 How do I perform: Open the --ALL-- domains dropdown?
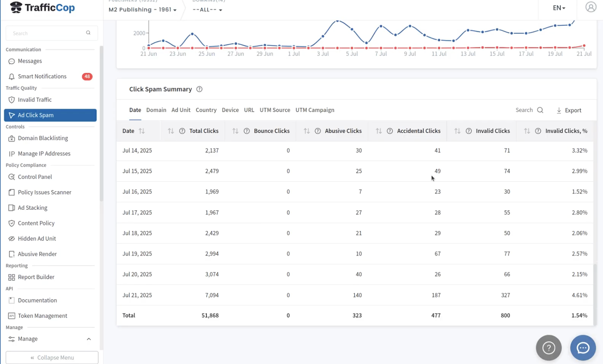pos(207,10)
